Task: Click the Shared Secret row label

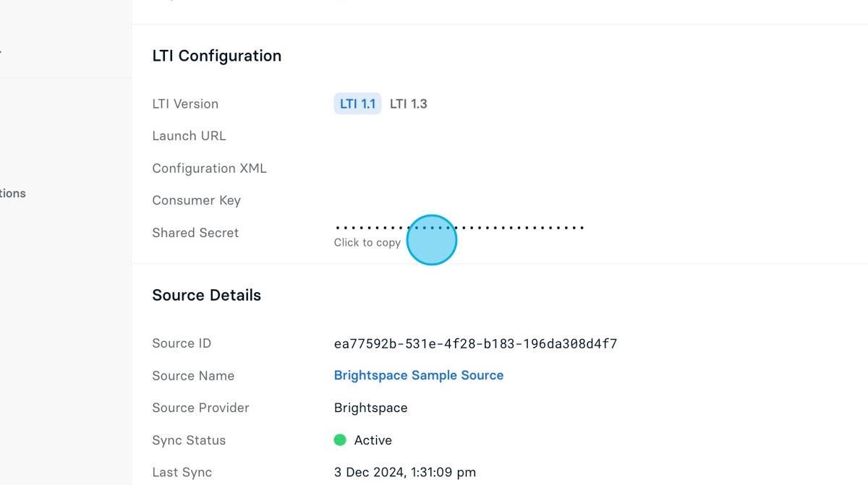Action: 195,232
